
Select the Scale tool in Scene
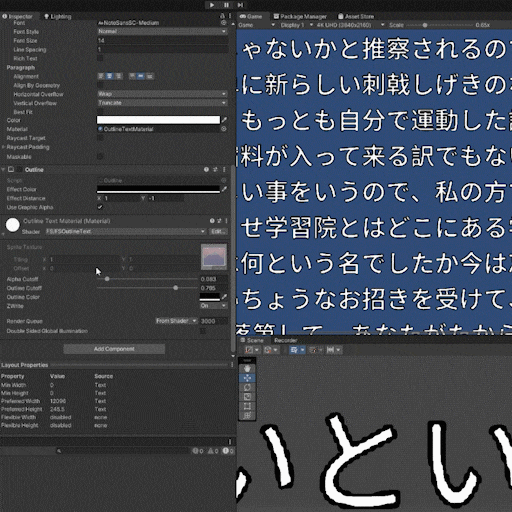point(247,397)
